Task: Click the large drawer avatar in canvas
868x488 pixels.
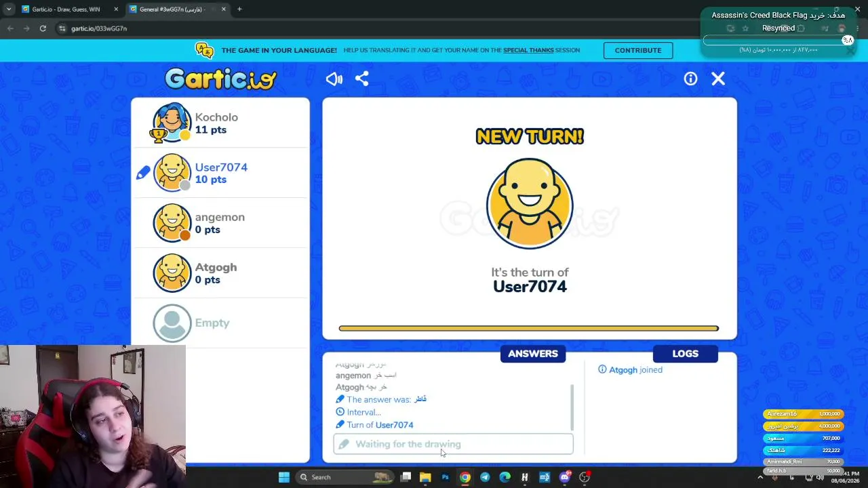Action: [x=530, y=203]
